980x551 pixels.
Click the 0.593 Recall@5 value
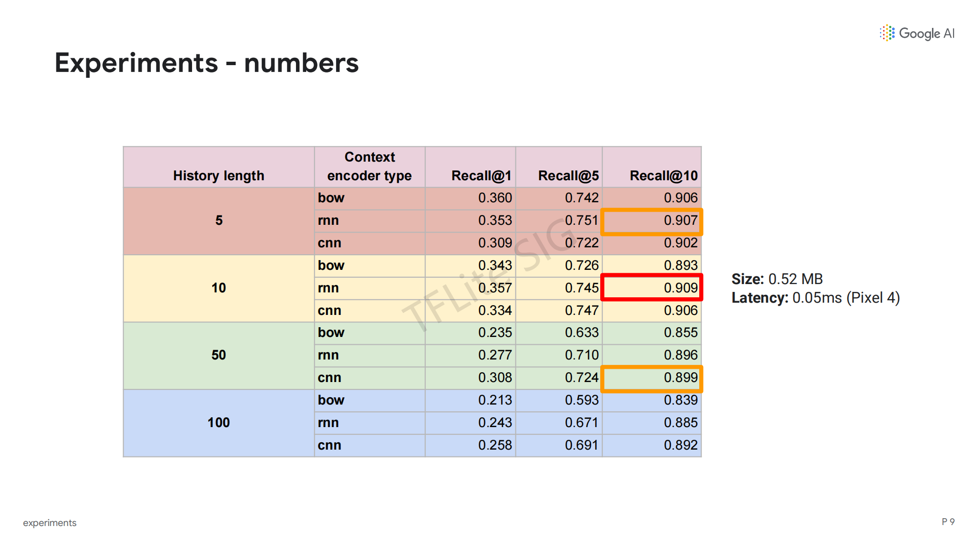[582, 400]
